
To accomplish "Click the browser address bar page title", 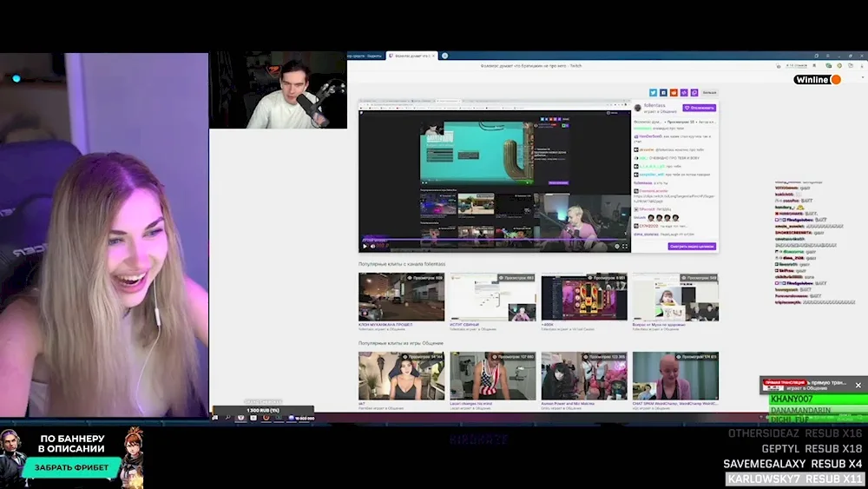I will (x=531, y=66).
